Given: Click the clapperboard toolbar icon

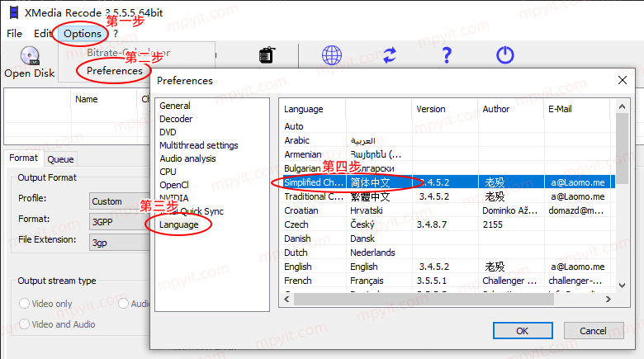Looking at the screenshot, I should pyautogui.click(x=267, y=54).
